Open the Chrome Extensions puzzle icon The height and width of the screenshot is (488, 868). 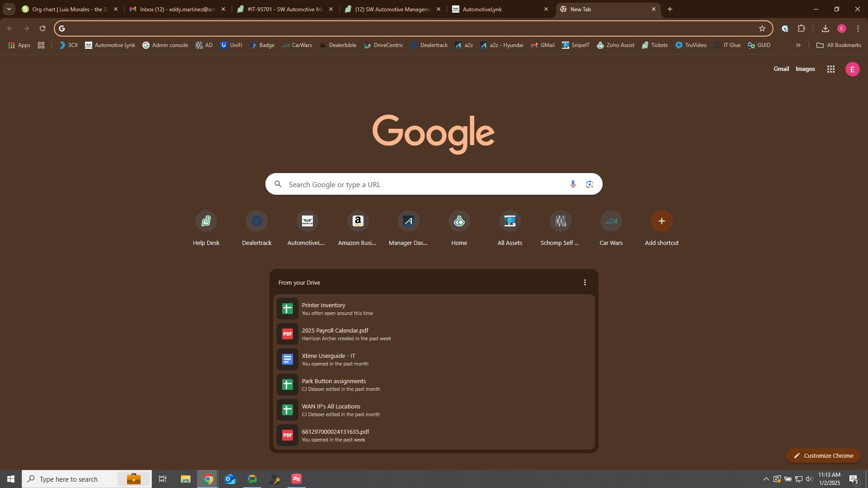(x=801, y=28)
